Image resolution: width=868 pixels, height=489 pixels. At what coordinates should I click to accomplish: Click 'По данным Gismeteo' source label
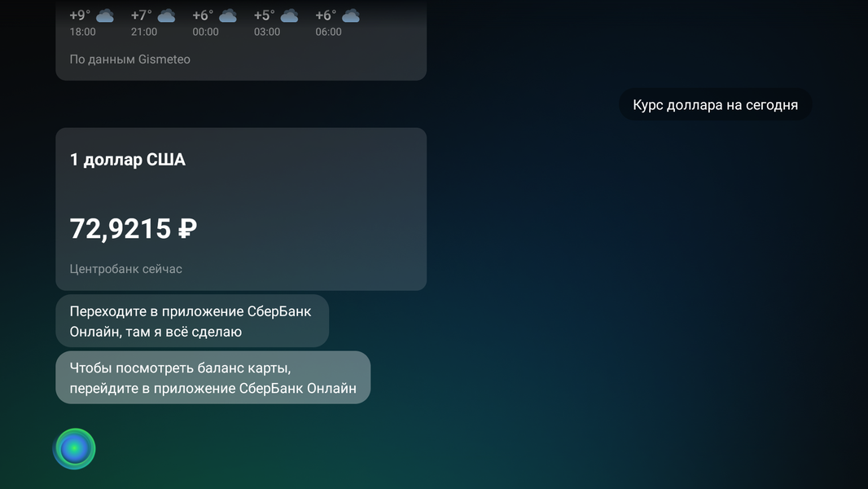130,59
